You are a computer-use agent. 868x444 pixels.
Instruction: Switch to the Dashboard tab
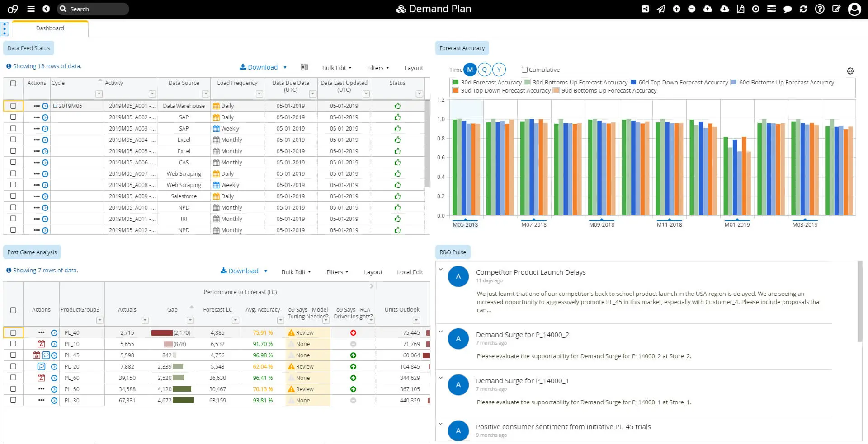click(x=50, y=28)
